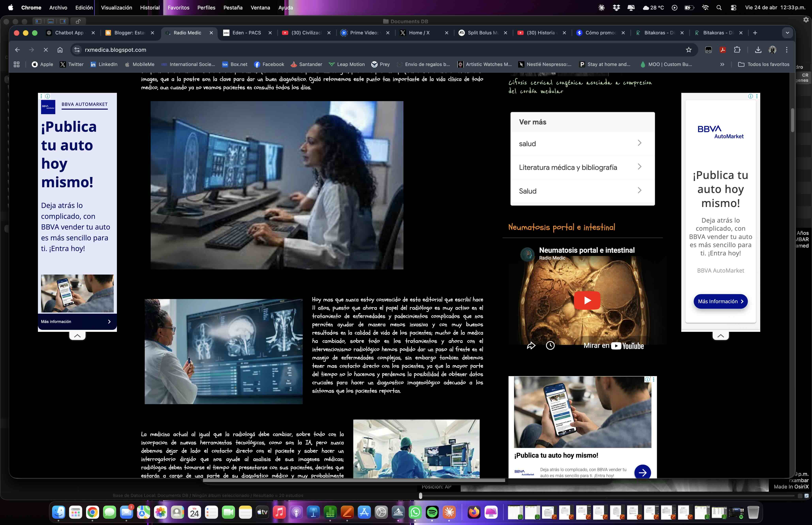Expand the hidden bookmarks overflow chevron
Image resolution: width=812 pixels, height=525 pixels.
(722, 64)
